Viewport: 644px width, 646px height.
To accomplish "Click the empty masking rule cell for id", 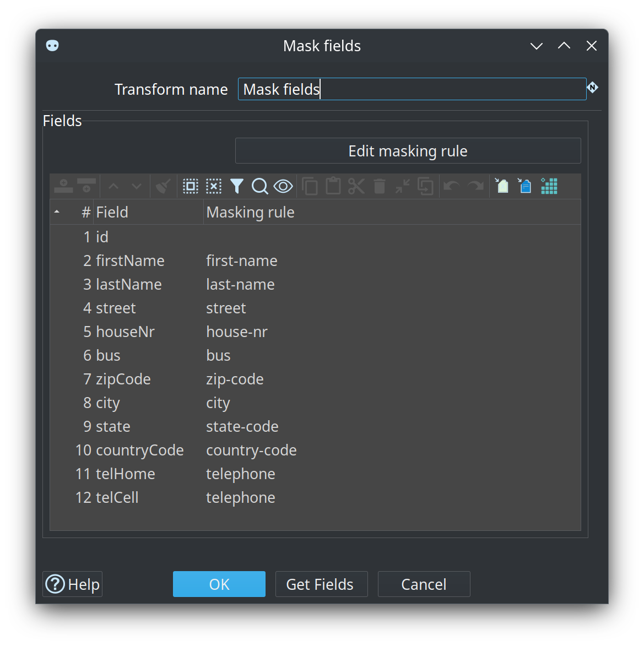I will [x=392, y=237].
